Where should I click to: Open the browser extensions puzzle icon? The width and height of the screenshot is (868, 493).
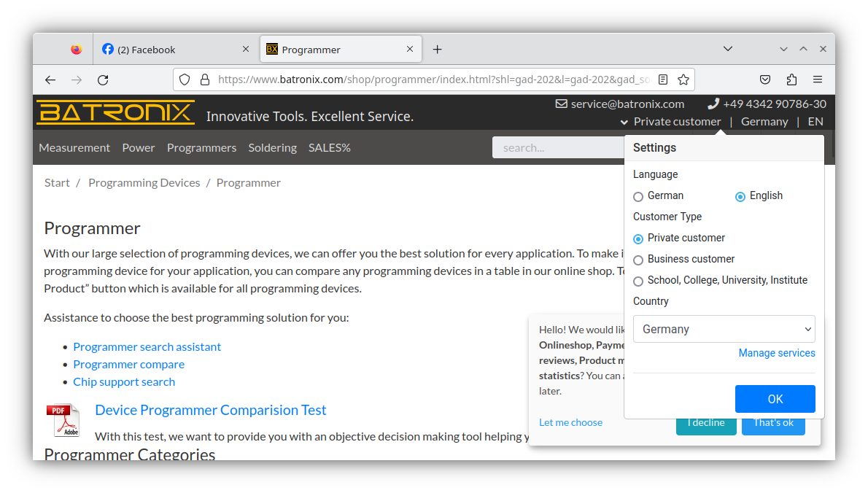click(x=791, y=79)
